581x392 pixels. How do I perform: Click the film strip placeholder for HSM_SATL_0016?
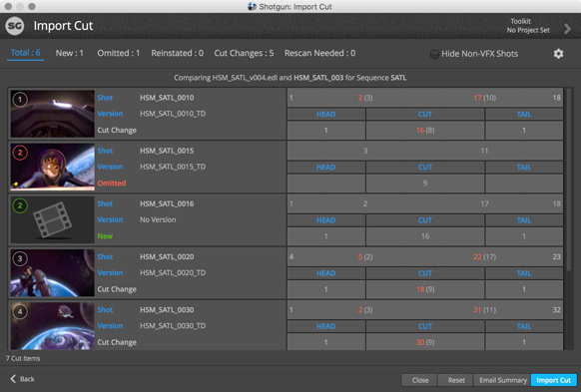click(x=52, y=219)
